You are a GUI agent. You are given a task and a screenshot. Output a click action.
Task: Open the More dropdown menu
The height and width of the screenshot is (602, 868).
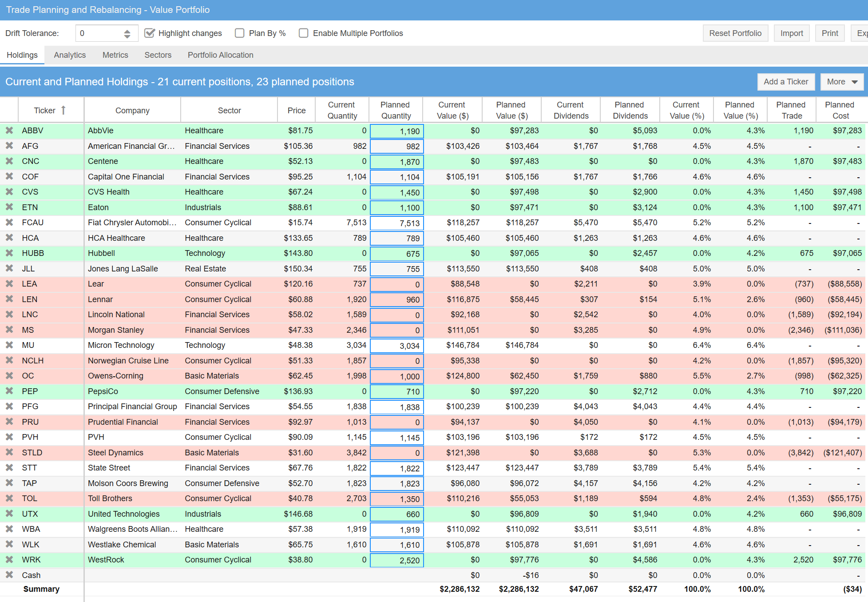(842, 82)
